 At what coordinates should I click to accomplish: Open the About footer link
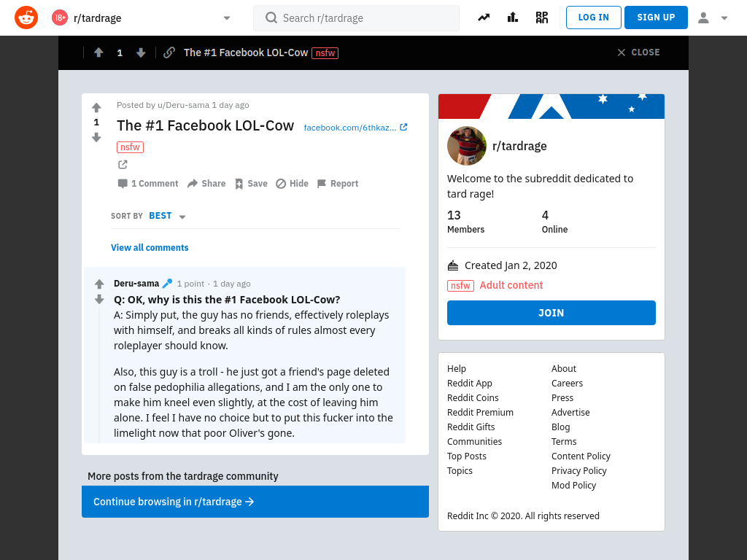564,368
